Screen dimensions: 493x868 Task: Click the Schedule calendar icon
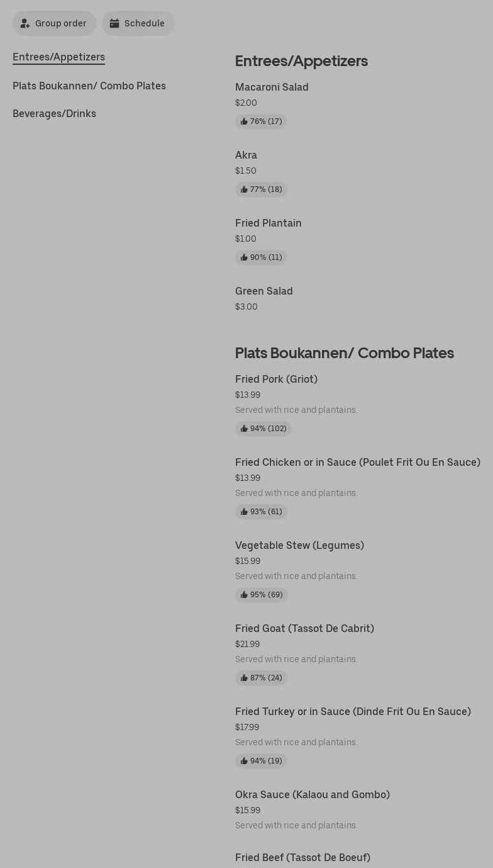coord(114,23)
